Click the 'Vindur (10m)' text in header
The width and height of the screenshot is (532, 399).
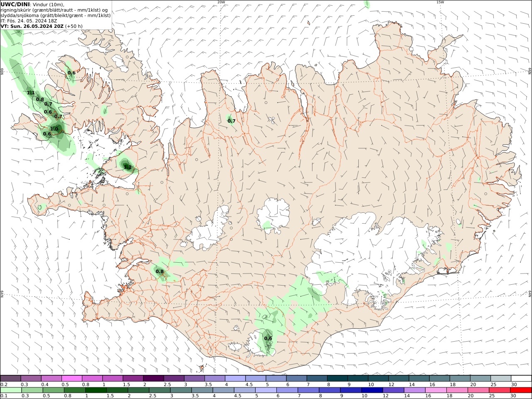click(x=48, y=4)
